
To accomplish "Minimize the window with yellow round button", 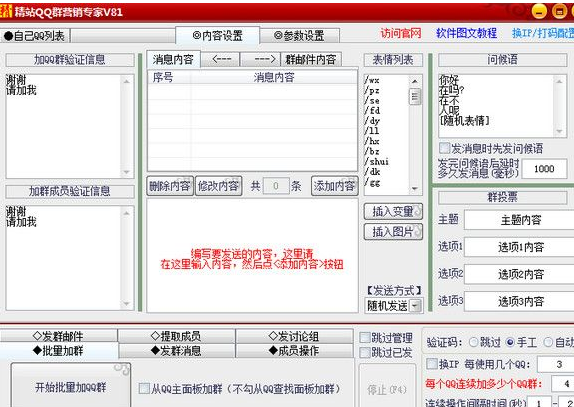I will (539, 11).
